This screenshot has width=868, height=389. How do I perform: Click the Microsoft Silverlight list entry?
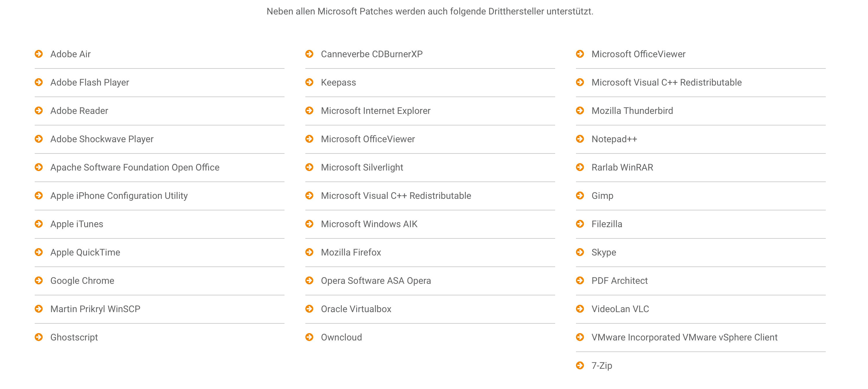pyautogui.click(x=430, y=167)
